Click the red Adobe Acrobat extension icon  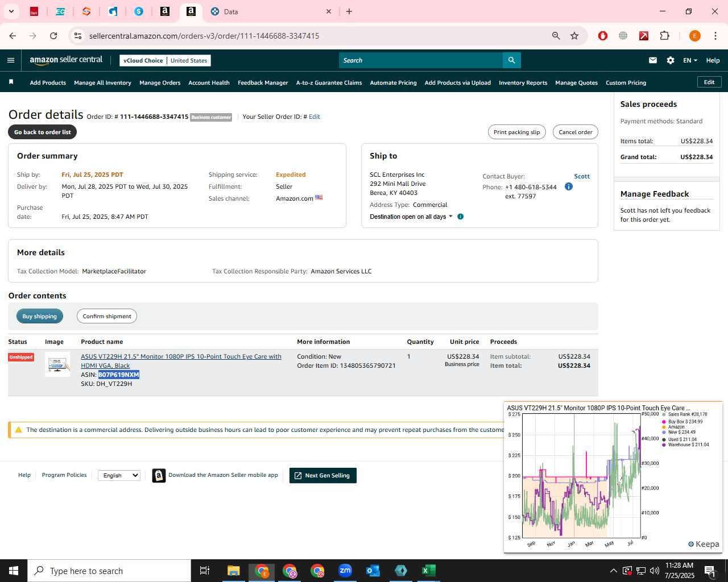[644, 36]
